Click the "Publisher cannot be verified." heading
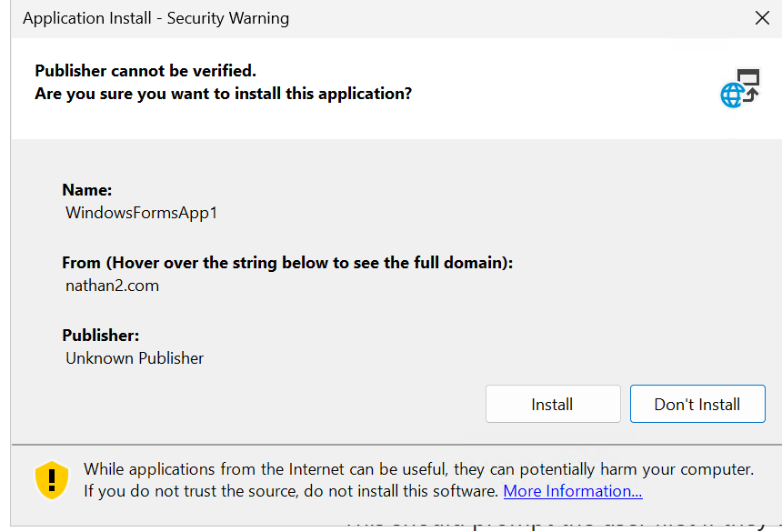The image size is (782, 532). (x=145, y=71)
